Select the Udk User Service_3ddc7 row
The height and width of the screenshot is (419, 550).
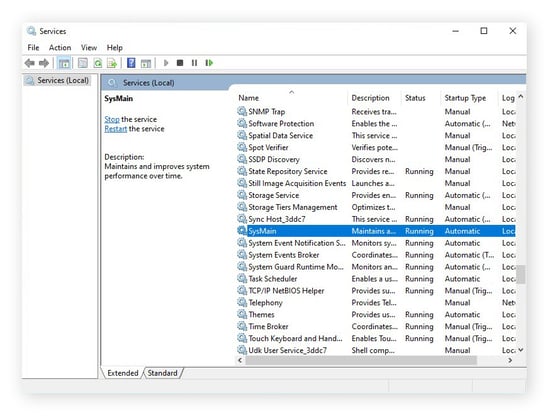click(x=376, y=350)
